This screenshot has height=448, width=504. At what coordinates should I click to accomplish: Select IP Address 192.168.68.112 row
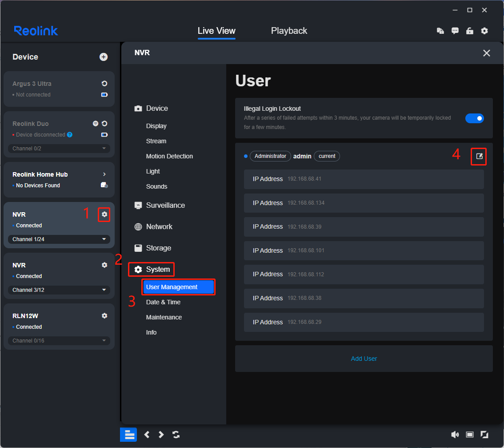tap(364, 274)
